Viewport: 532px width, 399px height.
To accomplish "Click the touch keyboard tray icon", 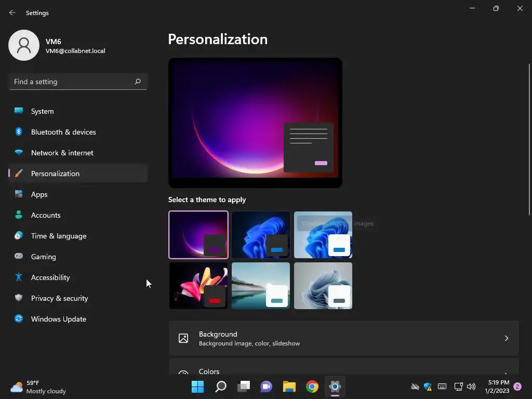I will [442, 387].
